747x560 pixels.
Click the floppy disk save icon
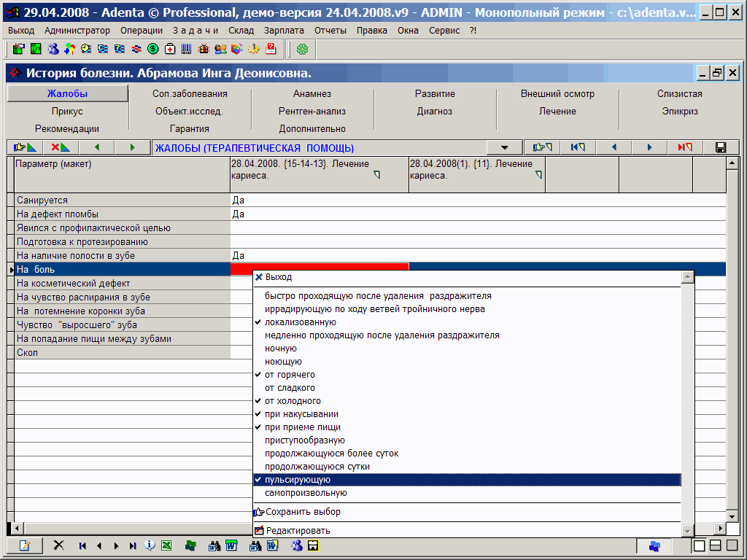click(720, 147)
